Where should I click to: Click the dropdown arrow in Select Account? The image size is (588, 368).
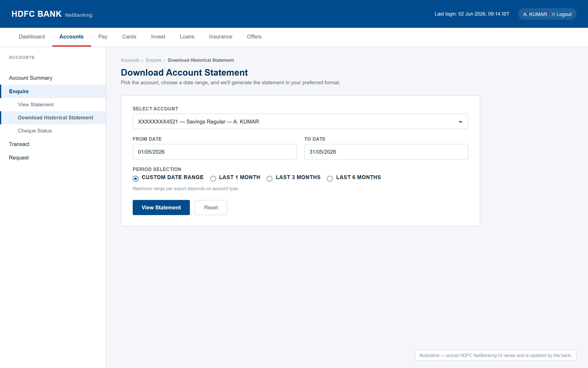pos(460,122)
